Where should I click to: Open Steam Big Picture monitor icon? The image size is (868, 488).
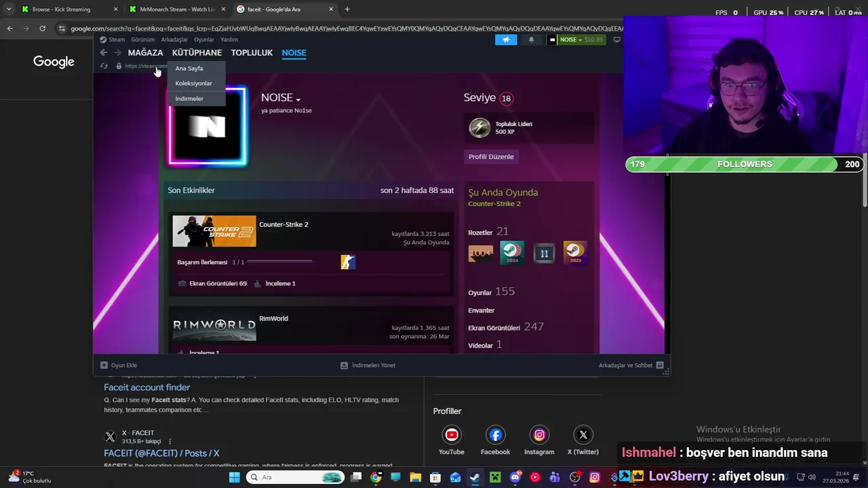(x=616, y=39)
